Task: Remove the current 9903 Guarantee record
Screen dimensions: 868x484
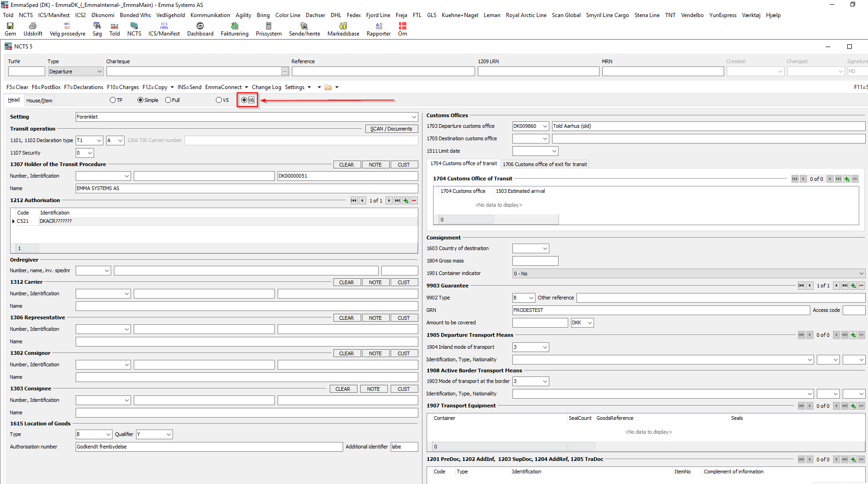Action: tap(861, 286)
